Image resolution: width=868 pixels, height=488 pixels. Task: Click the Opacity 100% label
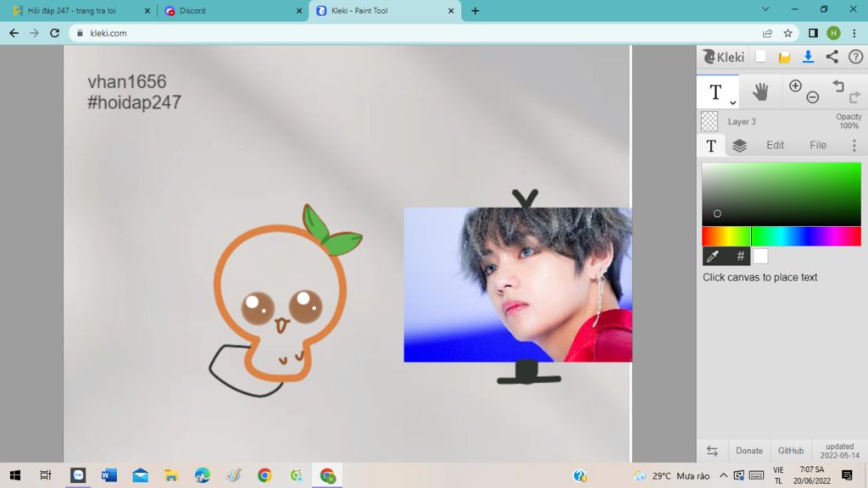click(x=848, y=121)
